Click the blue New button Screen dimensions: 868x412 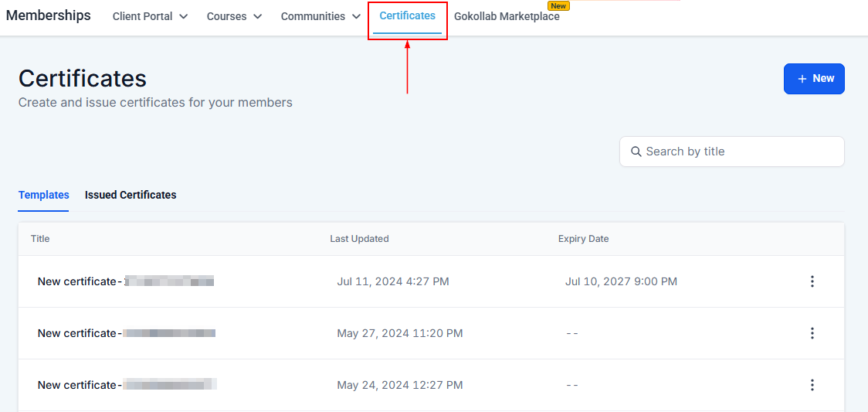tap(814, 79)
